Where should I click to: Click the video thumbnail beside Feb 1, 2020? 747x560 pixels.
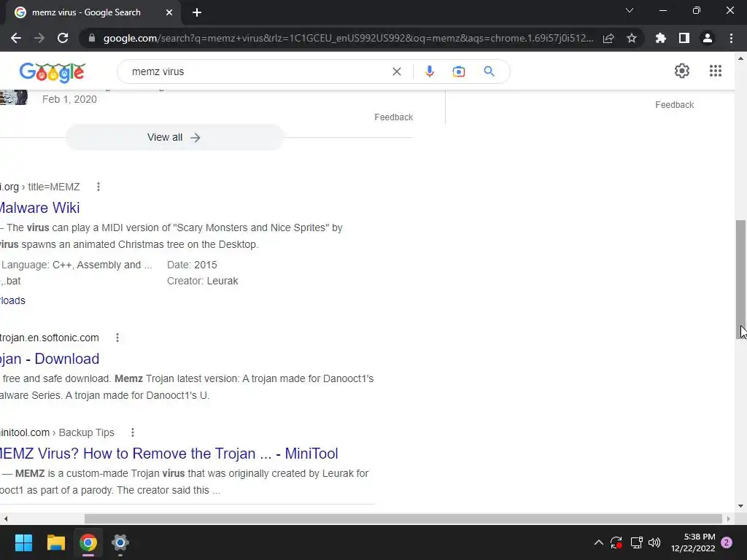(14, 97)
